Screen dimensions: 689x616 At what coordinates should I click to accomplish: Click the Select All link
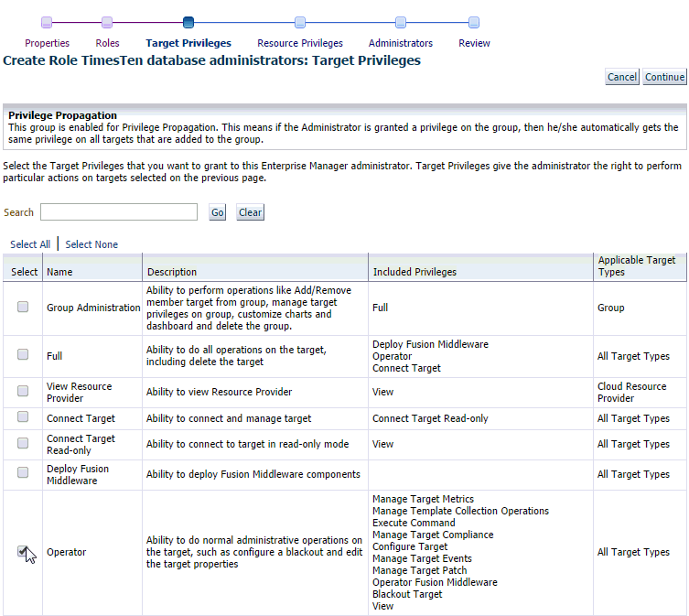point(30,244)
